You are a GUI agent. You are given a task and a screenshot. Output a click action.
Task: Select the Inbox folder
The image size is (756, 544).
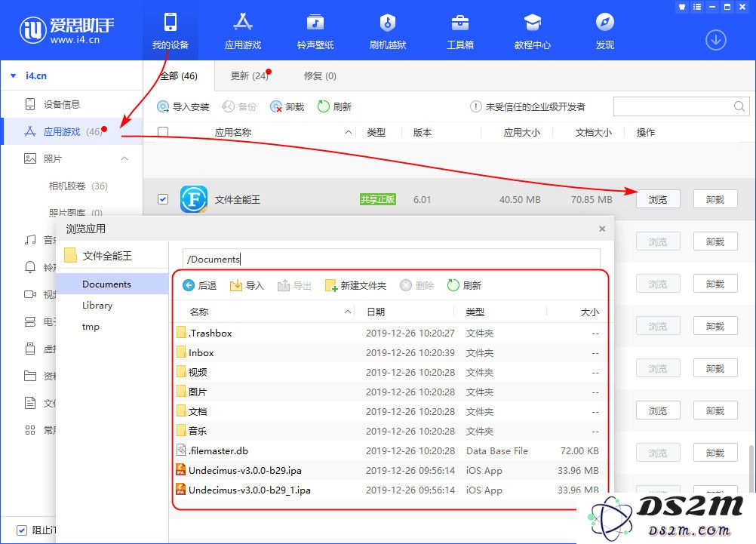(x=388, y=352)
